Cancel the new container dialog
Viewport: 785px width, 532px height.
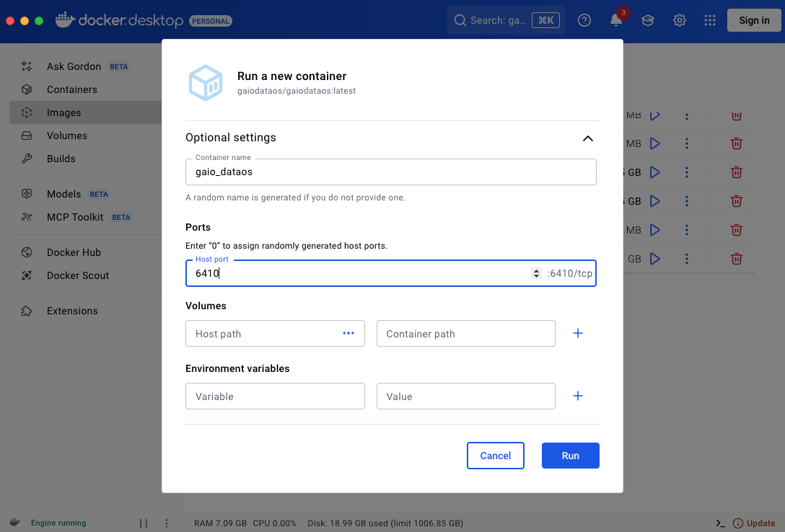[495, 456]
